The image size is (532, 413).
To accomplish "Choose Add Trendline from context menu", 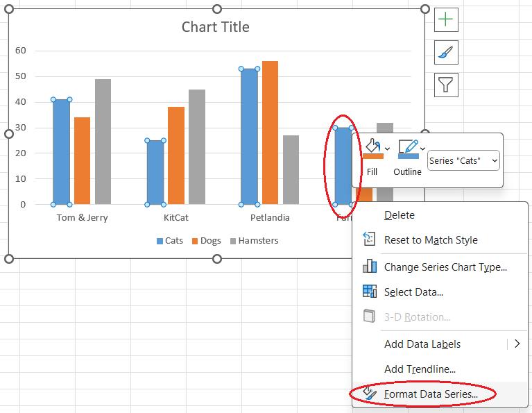I will point(420,369).
